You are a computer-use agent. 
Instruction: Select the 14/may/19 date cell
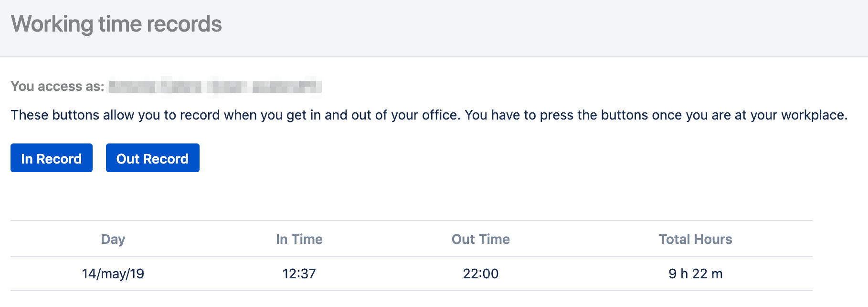pyautogui.click(x=113, y=274)
